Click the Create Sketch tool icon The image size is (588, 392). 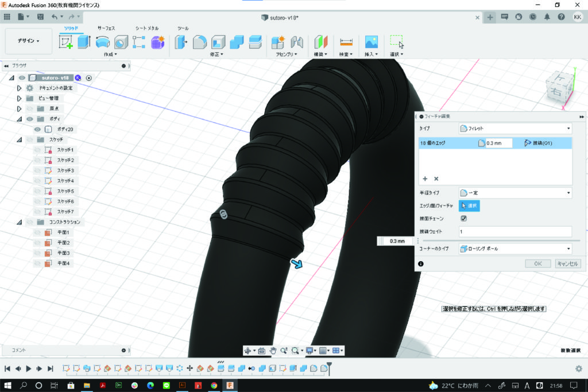pos(66,42)
